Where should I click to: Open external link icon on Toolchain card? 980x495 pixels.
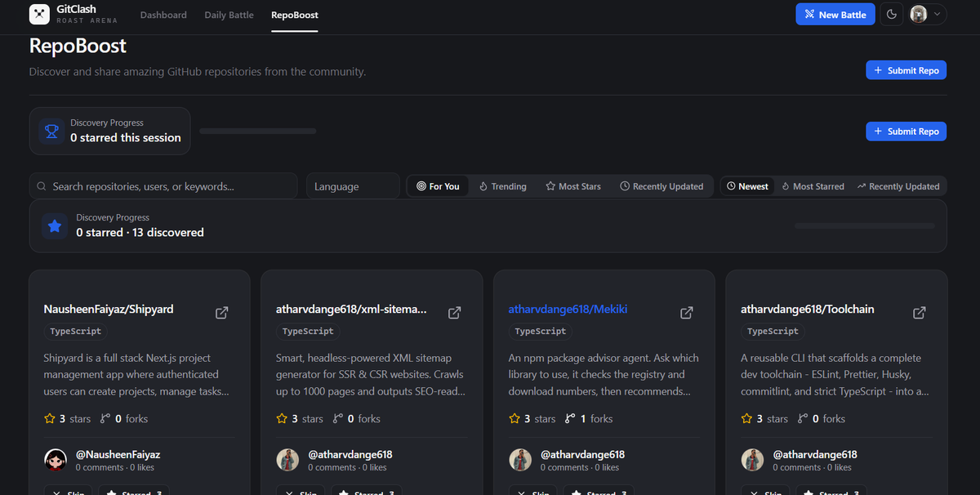(x=920, y=313)
